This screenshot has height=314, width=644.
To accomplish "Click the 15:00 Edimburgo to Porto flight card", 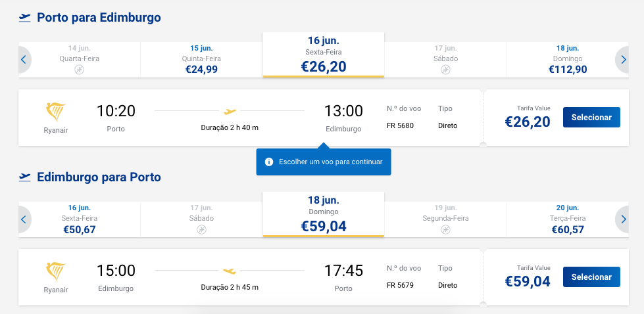I will click(x=324, y=277).
